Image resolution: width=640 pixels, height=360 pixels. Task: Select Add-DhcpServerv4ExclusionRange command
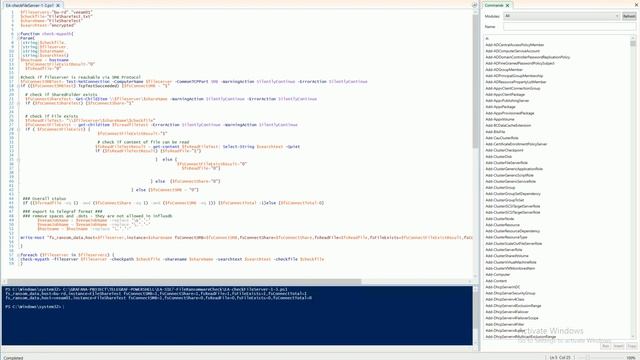click(513, 306)
